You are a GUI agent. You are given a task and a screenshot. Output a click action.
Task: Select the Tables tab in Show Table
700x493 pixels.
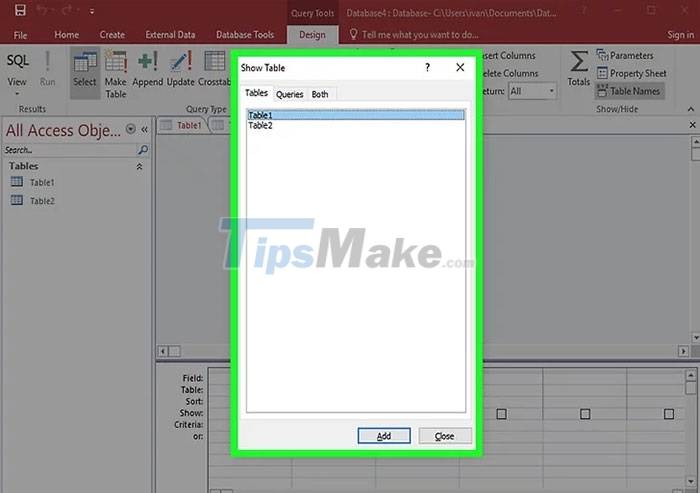256,93
